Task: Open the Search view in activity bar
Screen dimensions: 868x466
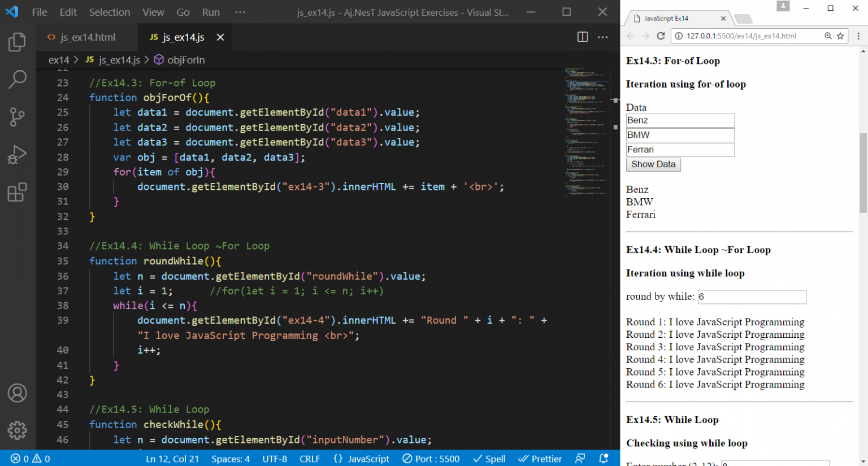Action: [x=17, y=80]
